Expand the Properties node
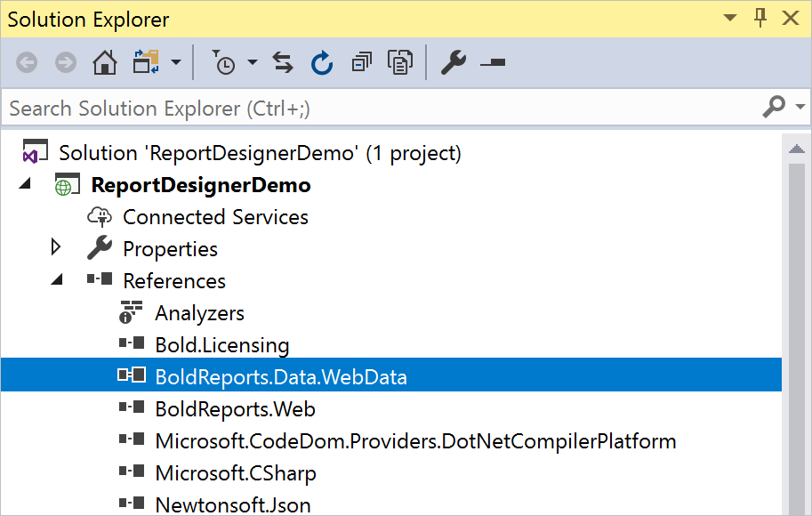Image resolution: width=812 pixels, height=516 pixels. [x=56, y=247]
